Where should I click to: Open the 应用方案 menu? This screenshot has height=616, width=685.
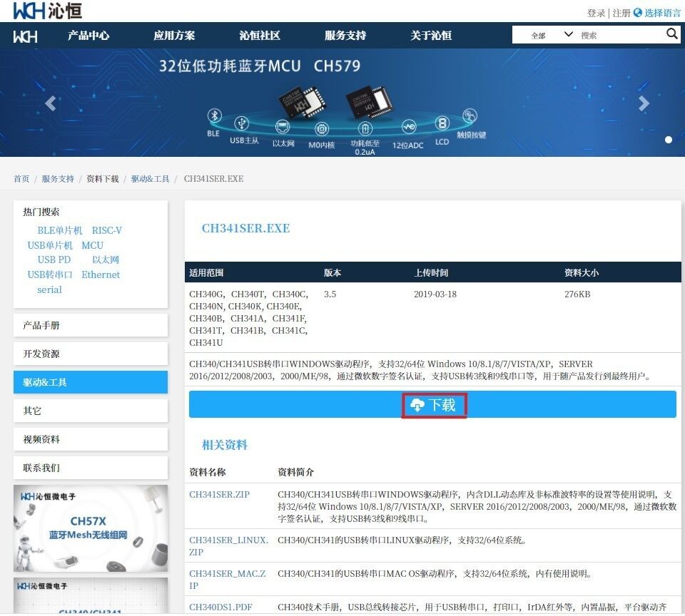(174, 36)
